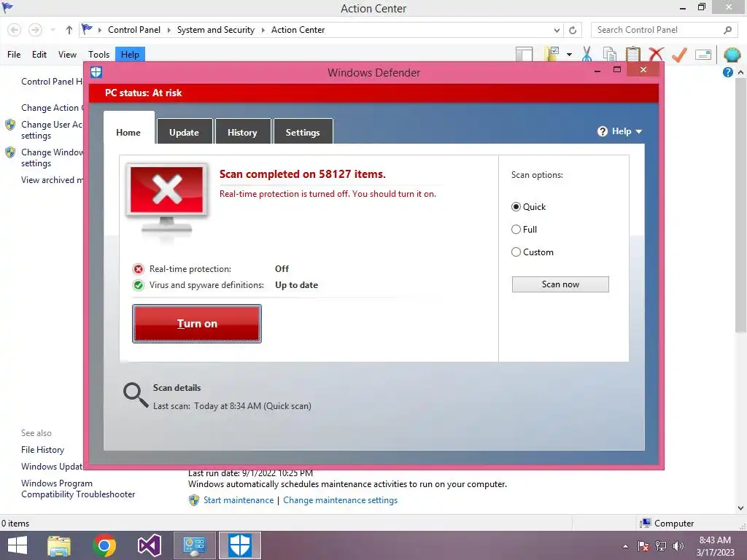
Task: Click the Forward arrow in Action Center
Action: pyautogui.click(x=35, y=30)
